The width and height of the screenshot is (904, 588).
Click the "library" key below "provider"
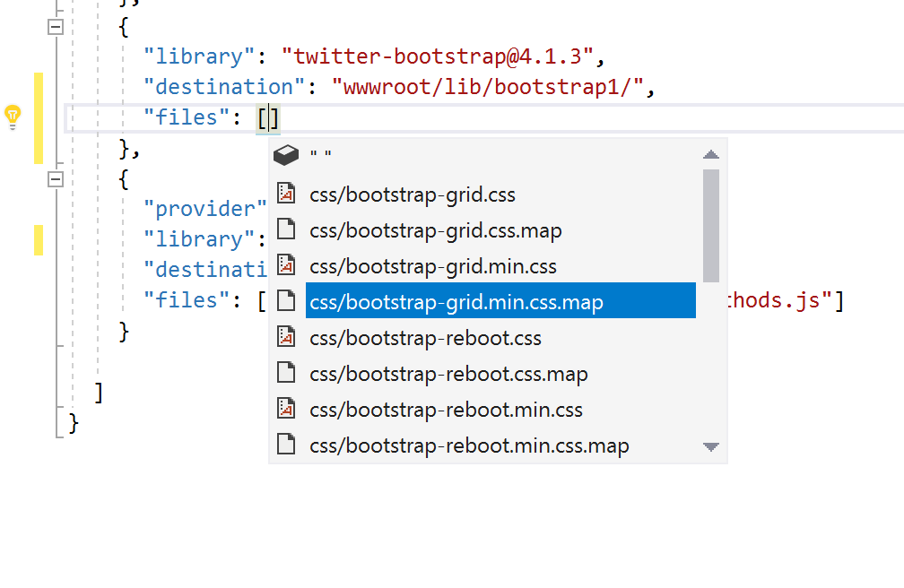199,239
